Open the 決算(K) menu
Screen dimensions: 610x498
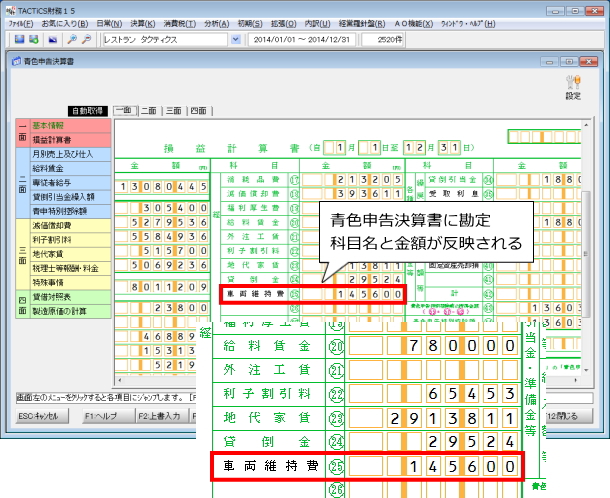tap(143, 24)
